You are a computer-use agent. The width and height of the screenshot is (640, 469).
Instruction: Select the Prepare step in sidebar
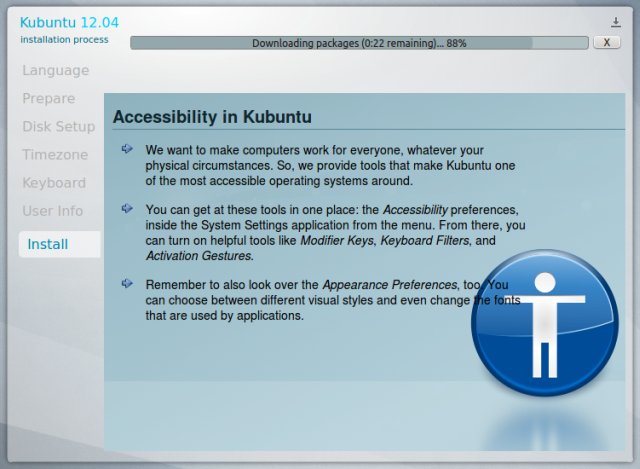tap(49, 98)
